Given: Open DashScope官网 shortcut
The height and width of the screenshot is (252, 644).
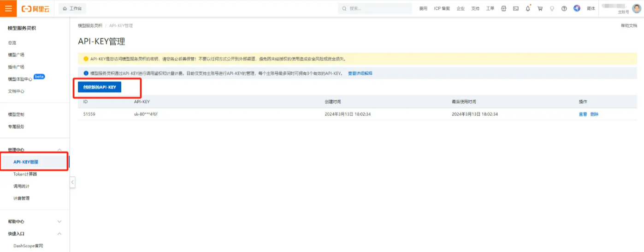Looking at the screenshot, I should tap(28, 246).
